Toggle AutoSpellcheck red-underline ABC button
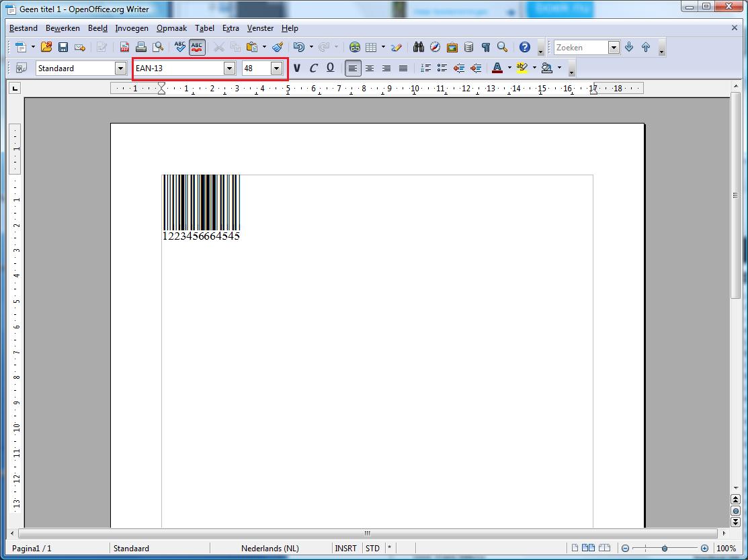 197,47
